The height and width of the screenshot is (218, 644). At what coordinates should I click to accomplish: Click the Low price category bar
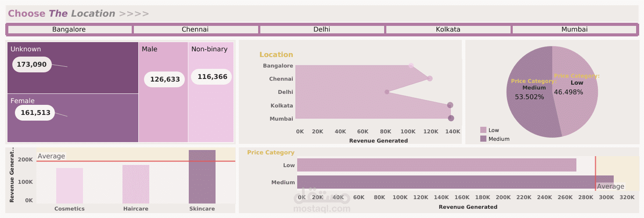[x=437, y=165]
